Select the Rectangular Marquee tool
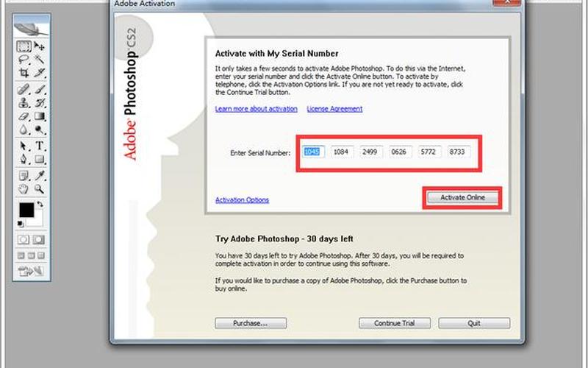Image resolution: width=588 pixels, height=368 pixels. coord(24,47)
